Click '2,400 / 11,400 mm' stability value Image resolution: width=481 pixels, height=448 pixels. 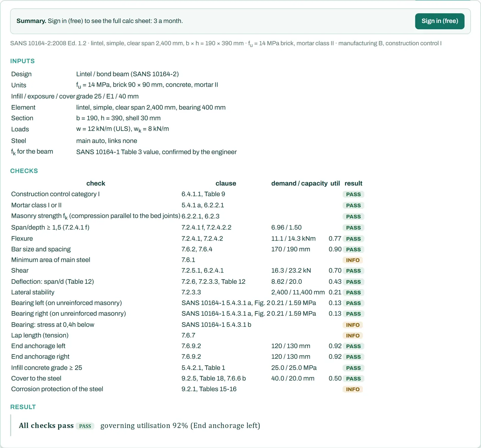298,292
